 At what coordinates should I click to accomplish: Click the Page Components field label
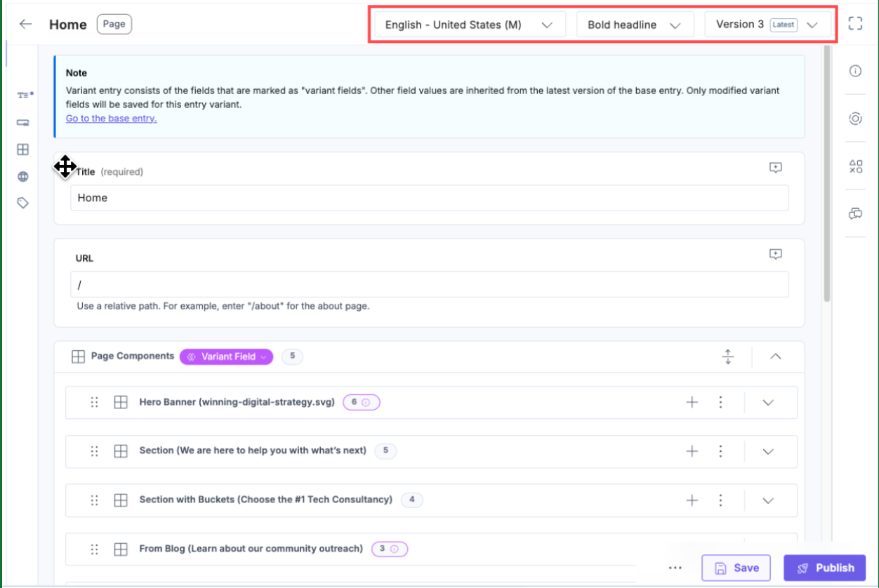click(x=133, y=356)
